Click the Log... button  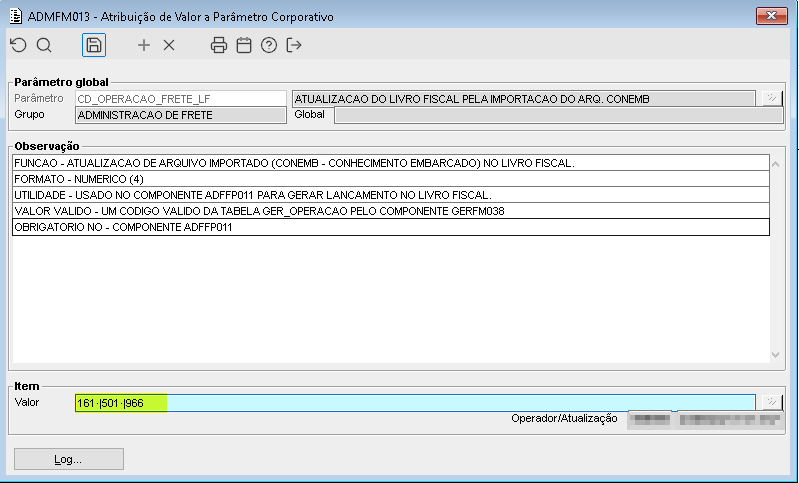pyautogui.click(x=69, y=459)
